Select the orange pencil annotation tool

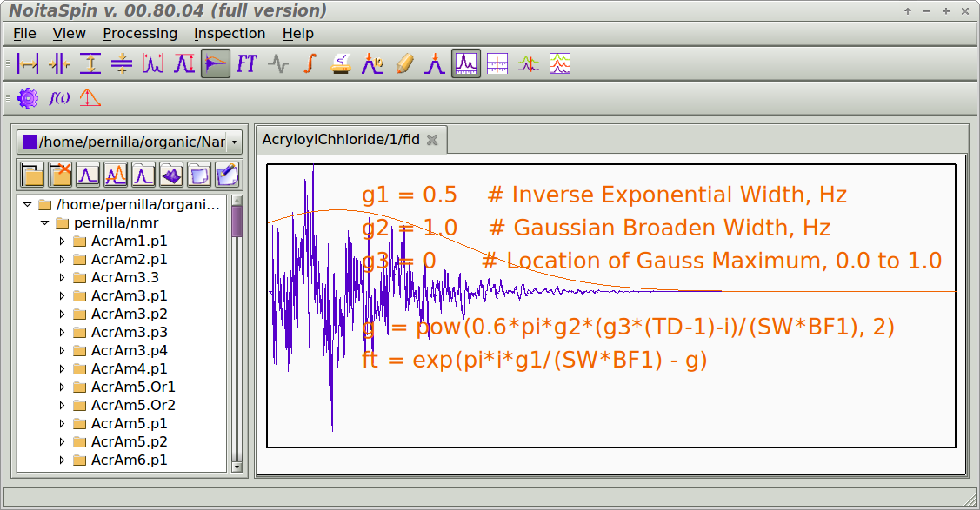point(403,63)
